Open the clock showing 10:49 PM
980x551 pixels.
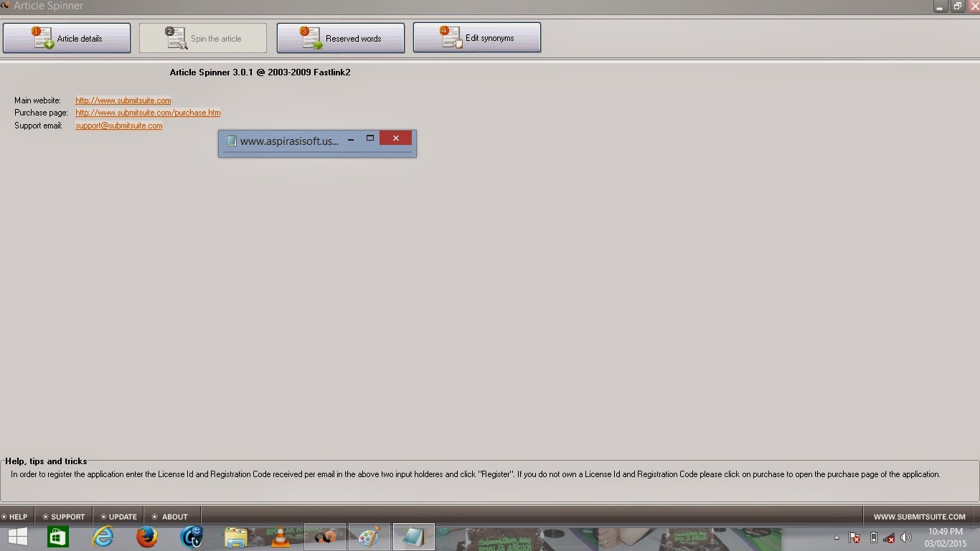point(945,537)
